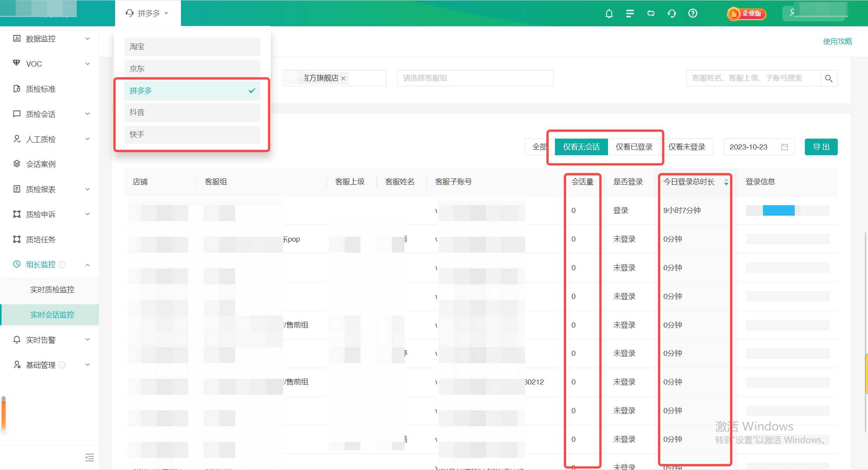Choose 抖音 from platform list
Screen dimensions: 868x470
pos(192,113)
